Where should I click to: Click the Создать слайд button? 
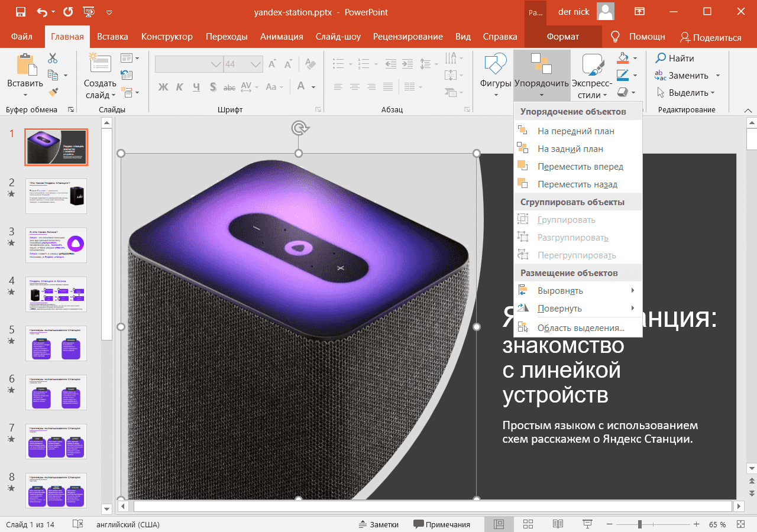(100, 76)
